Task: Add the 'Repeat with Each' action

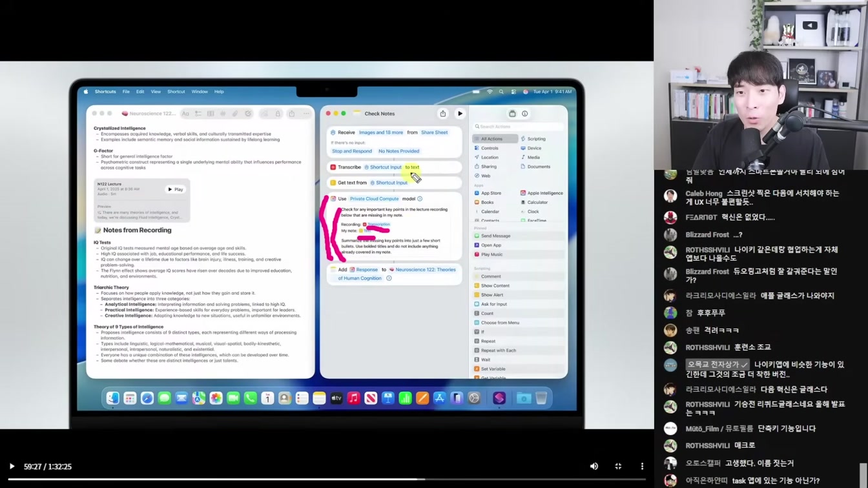Action: tap(495, 351)
